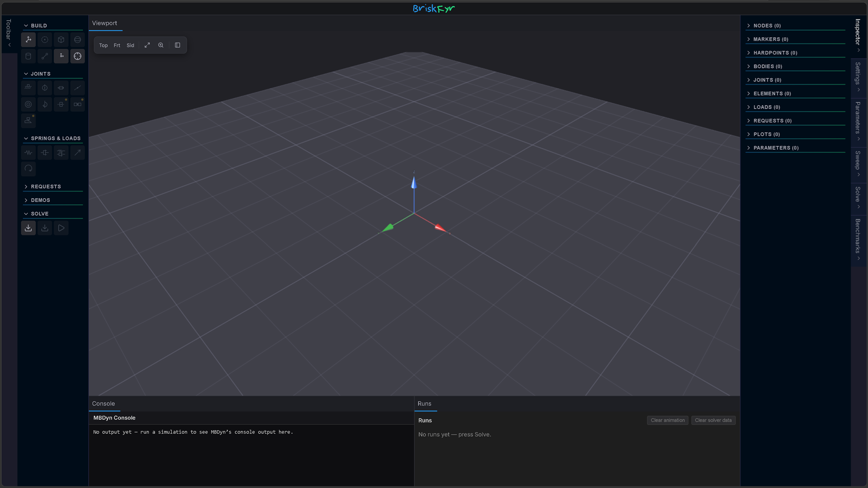Image resolution: width=868 pixels, height=488 pixels.
Task: Select the link/rod tool in Build
Action: pyautogui.click(x=45, y=56)
